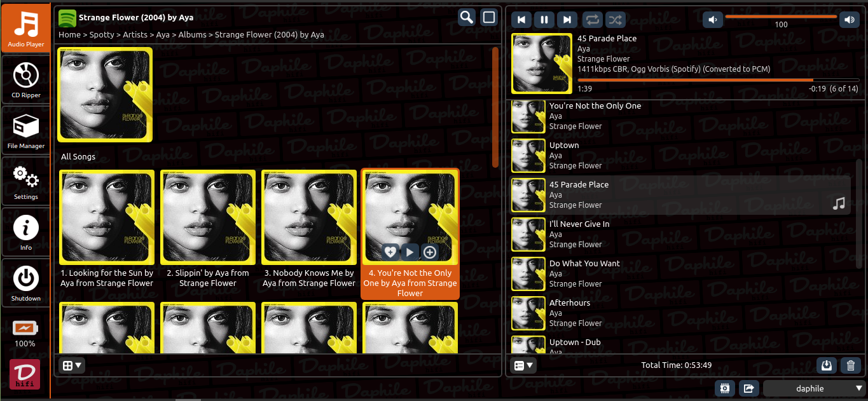Click the music note icon on 45 Parade Place
868x401 pixels.
click(x=839, y=204)
